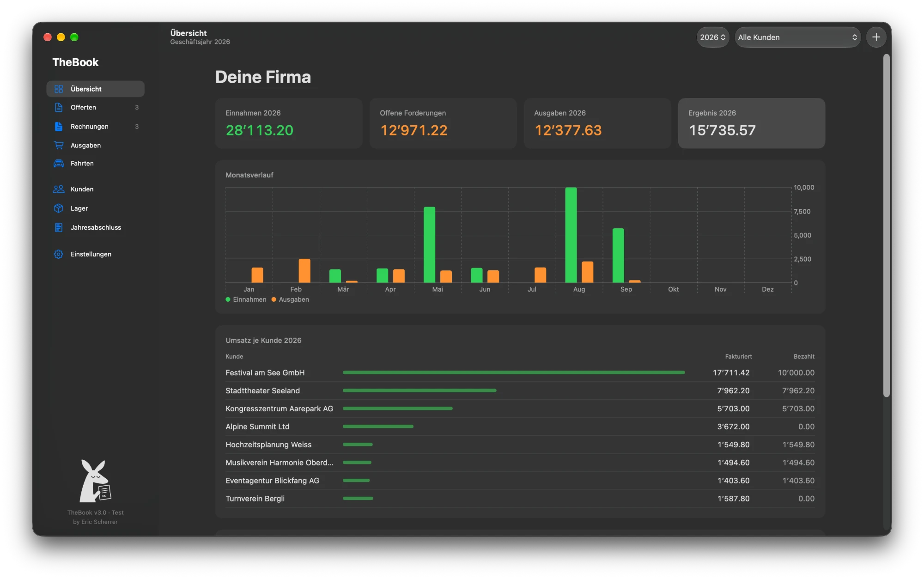Click Alpine Summit Ltd customer name
This screenshot has width=924, height=579.
257,427
